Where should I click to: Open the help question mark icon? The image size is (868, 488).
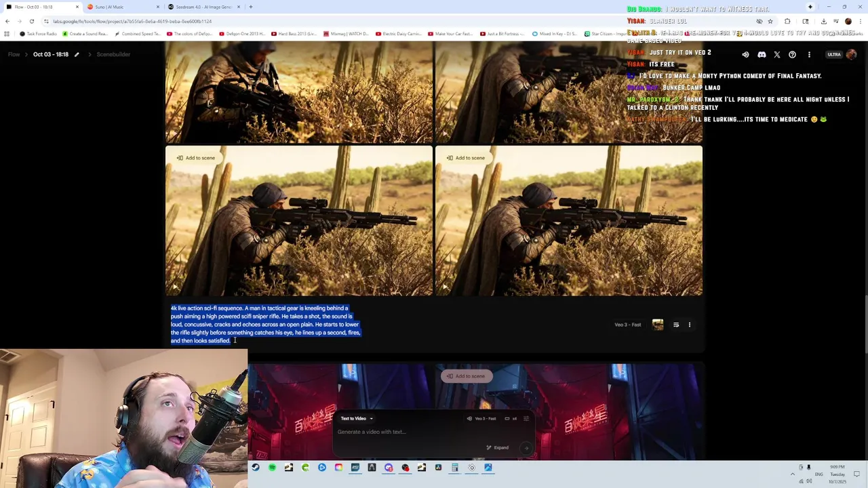792,54
